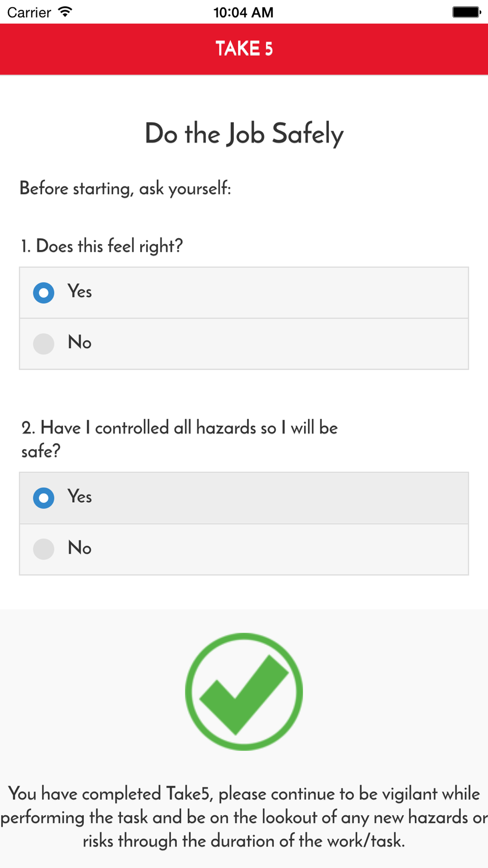The height and width of the screenshot is (868, 488).
Task: Tap the red navigation bar
Action: (244, 49)
